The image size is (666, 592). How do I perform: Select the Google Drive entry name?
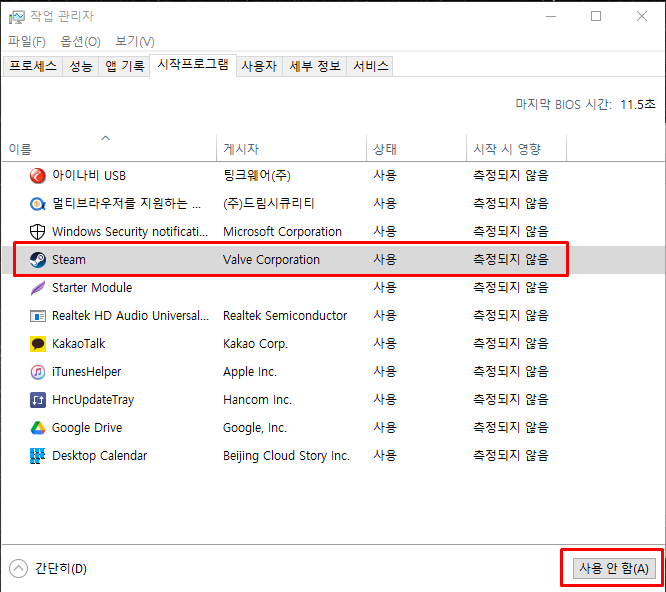pyautogui.click(x=87, y=428)
